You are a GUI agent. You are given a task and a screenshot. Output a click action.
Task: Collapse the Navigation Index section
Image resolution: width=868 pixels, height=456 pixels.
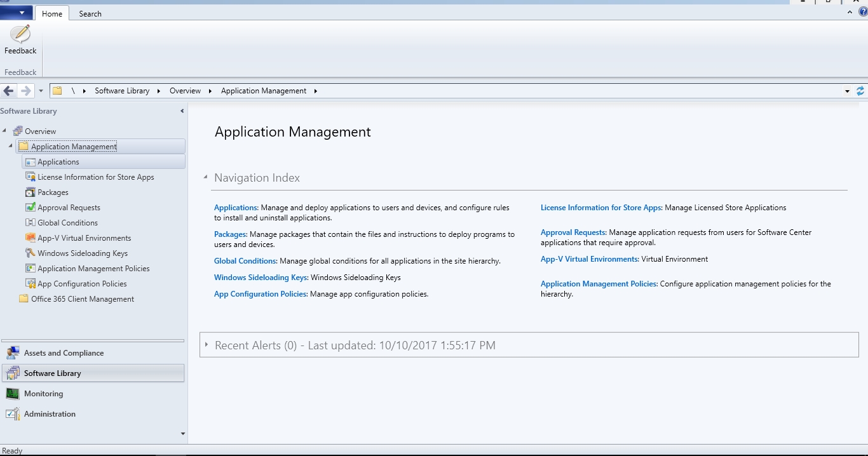point(205,178)
